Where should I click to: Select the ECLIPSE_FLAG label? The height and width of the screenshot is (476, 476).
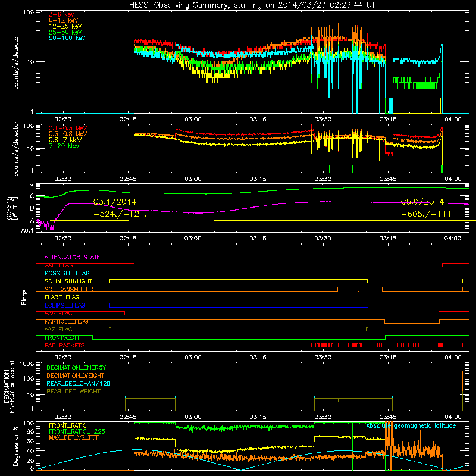[x=65, y=305]
